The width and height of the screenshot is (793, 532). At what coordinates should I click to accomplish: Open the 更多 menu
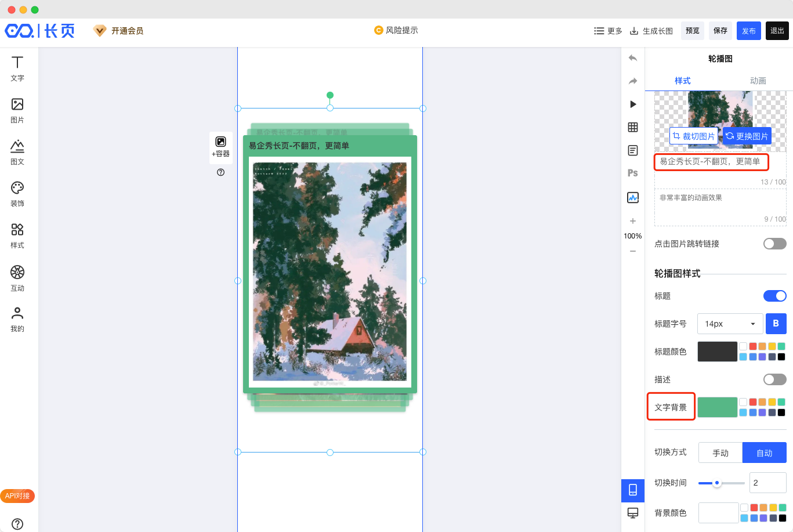608,31
